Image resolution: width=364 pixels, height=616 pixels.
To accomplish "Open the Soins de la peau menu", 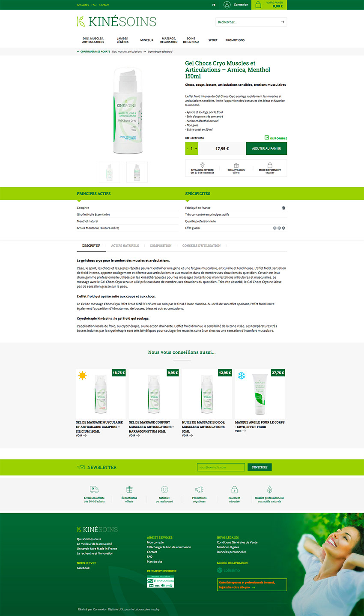I will [x=191, y=40].
